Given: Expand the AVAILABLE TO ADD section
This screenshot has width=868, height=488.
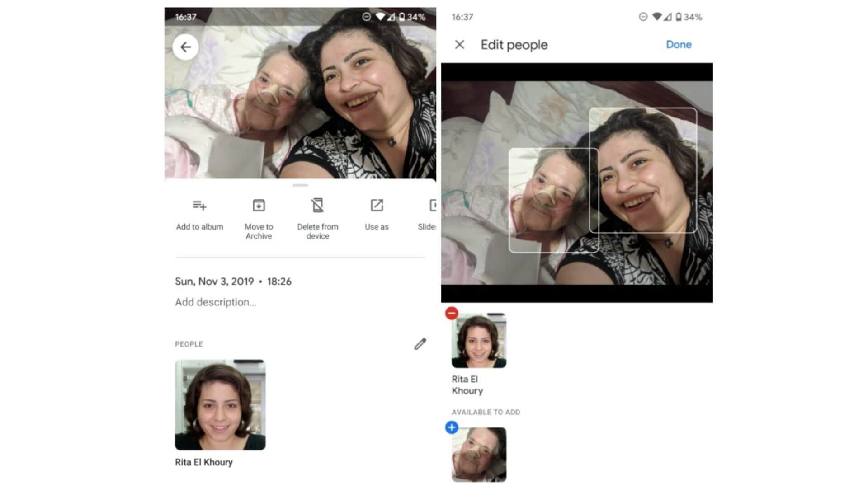Looking at the screenshot, I should (485, 413).
